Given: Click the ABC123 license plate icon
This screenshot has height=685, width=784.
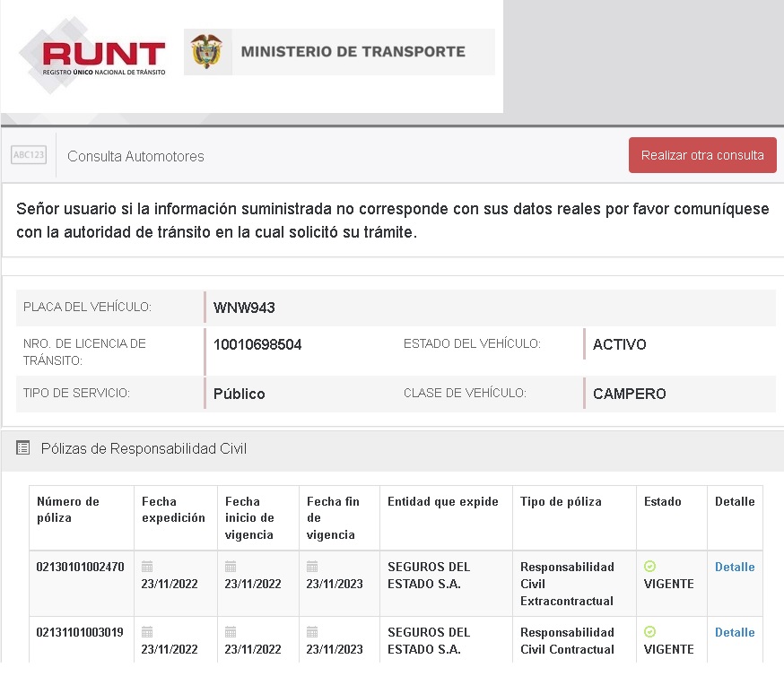Looking at the screenshot, I should coord(29,155).
